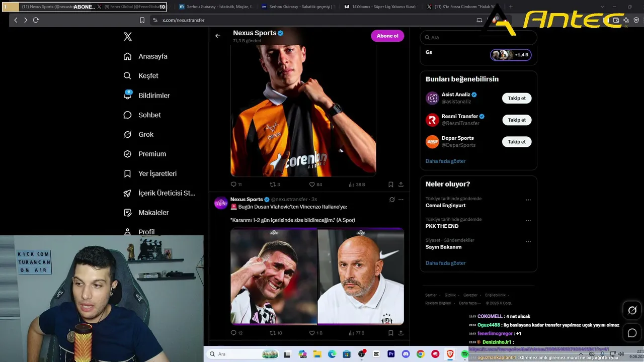
Task: Open options for Sayın Bakanım trend
Action: coord(528,241)
